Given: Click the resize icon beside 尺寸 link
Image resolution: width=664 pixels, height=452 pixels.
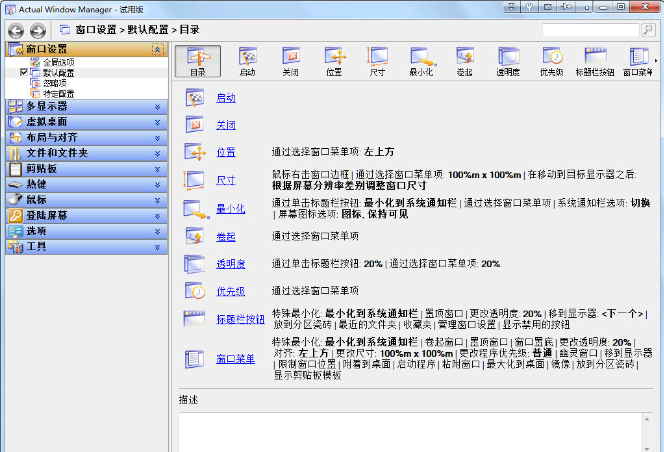Looking at the screenshot, I should point(194,180).
